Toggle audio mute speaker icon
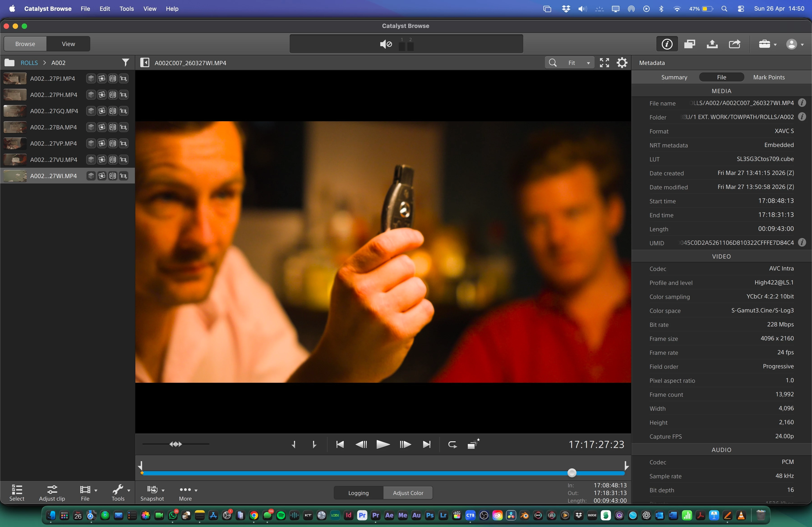812x527 pixels. 386,44
